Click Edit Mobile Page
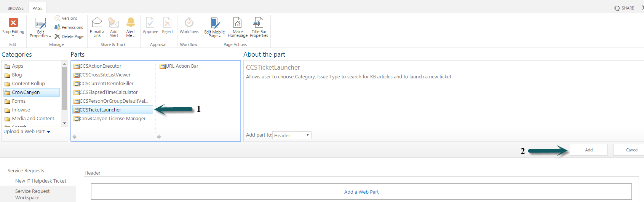The image size is (644, 202). click(214, 28)
